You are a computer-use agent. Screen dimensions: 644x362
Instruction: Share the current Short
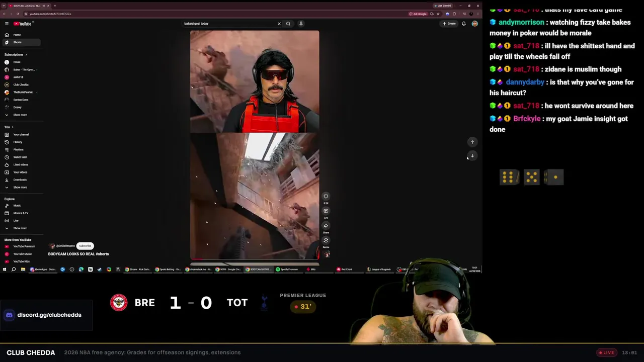coord(326,226)
